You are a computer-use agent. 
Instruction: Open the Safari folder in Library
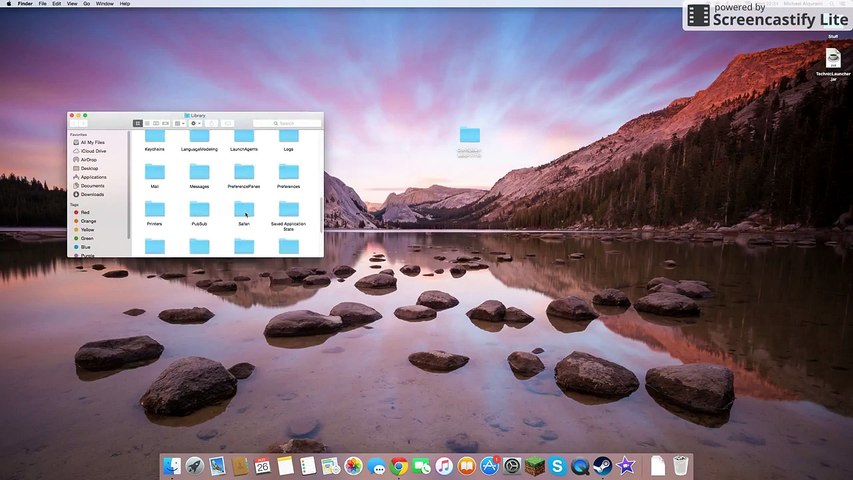[x=244, y=209]
